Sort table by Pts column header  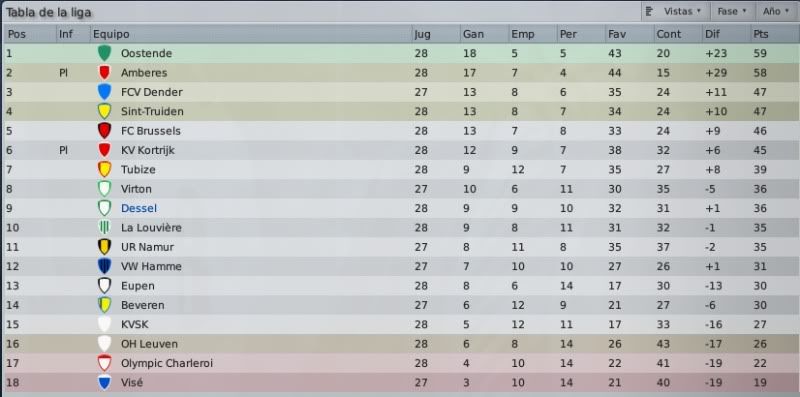[x=774, y=34]
